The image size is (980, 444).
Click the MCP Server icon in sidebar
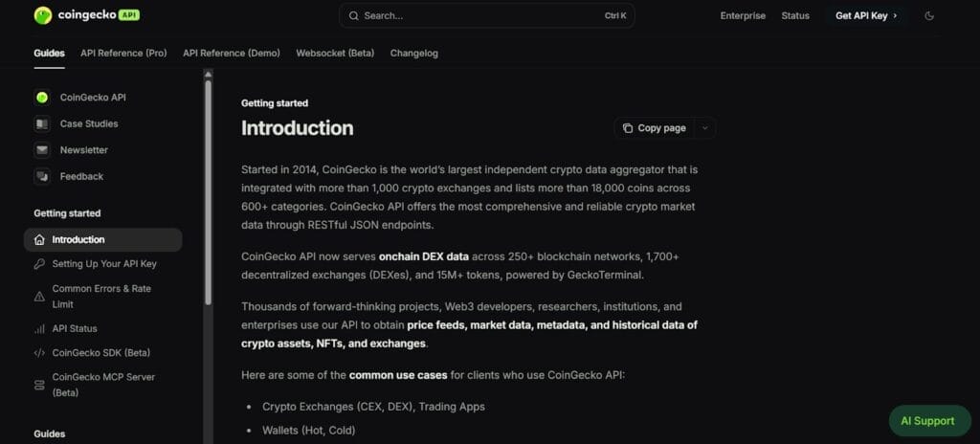click(39, 385)
